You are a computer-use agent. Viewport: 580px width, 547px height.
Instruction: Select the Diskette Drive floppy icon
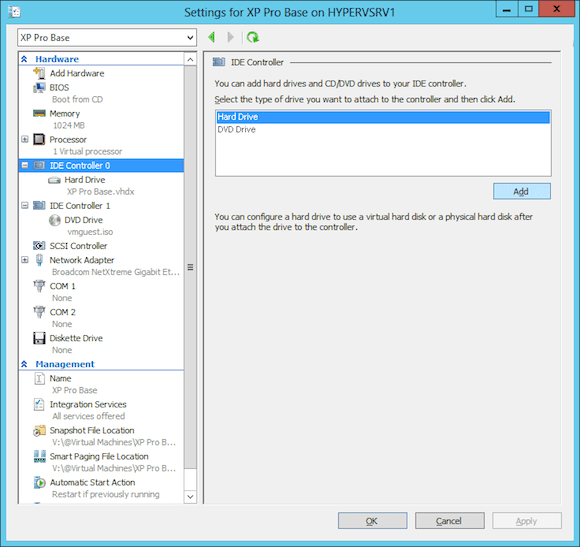(x=39, y=338)
